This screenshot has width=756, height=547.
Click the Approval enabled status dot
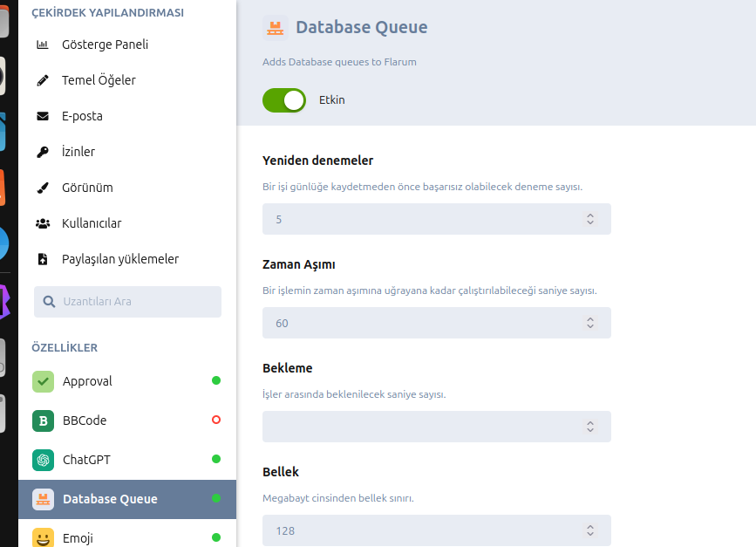(216, 380)
